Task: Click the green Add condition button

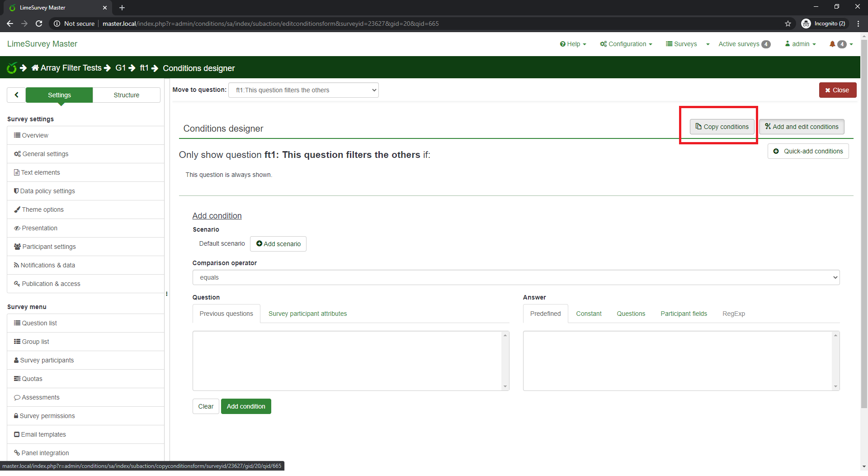Action: click(x=246, y=406)
